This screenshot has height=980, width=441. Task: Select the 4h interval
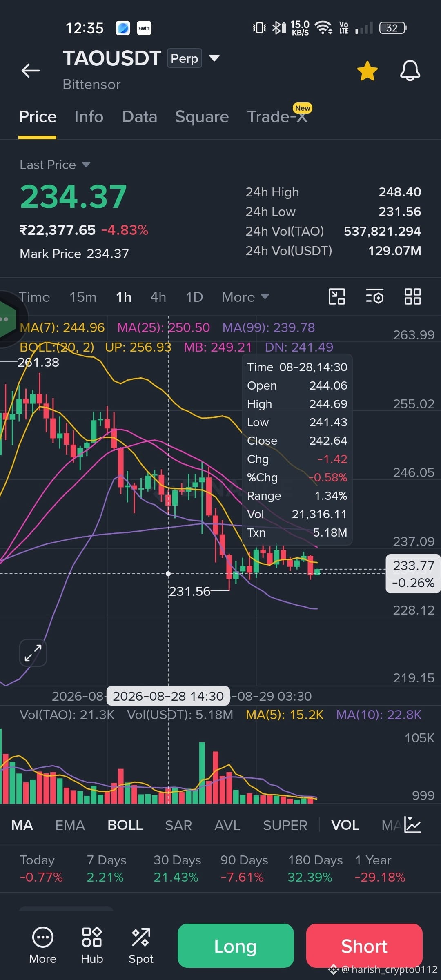pyautogui.click(x=158, y=297)
